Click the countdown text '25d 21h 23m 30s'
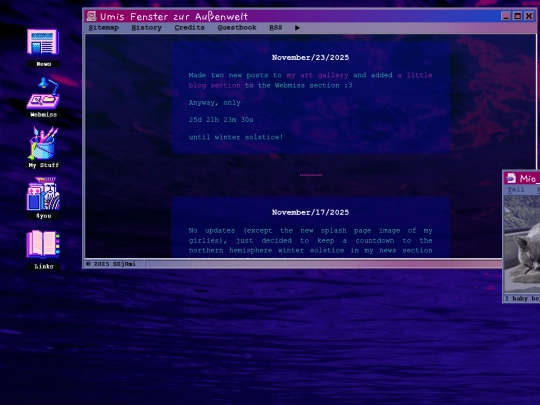This screenshot has height=405, width=540. (221, 120)
